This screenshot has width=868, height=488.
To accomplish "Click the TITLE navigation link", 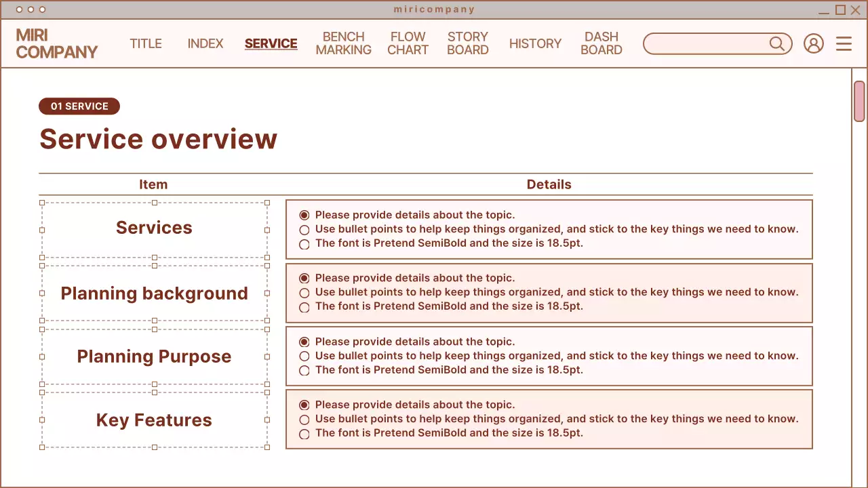I will click(146, 43).
